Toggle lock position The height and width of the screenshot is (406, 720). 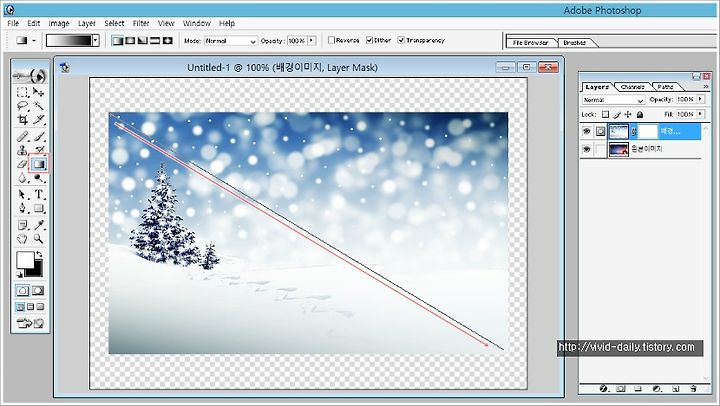pos(628,114)
